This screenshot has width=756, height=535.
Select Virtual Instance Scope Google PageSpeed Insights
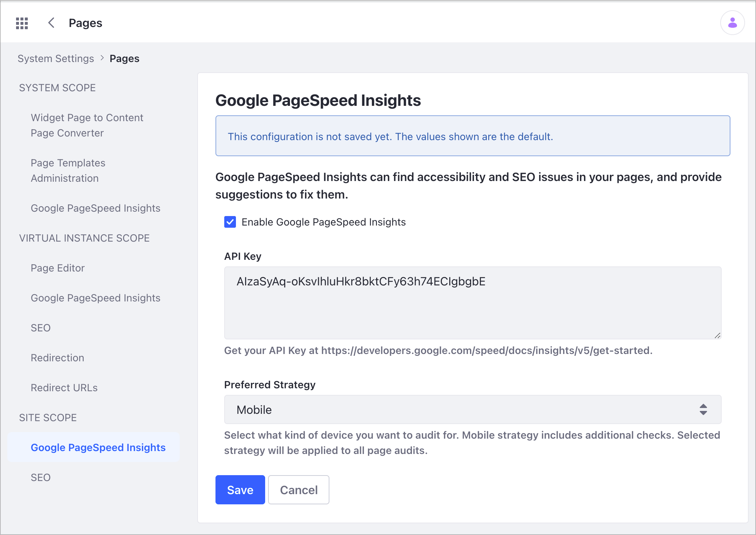pyautogui.click(x=95, y=298)
